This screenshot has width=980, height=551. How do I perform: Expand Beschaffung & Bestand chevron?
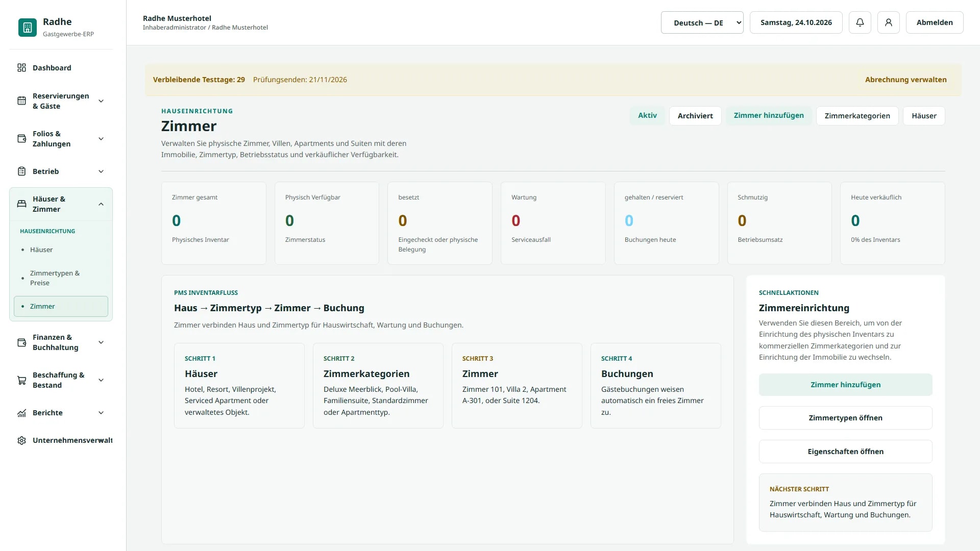coord(101,380)
